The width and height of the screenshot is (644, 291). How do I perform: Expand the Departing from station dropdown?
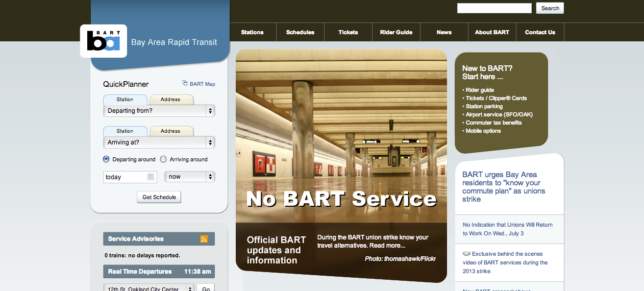pos(159,111)
